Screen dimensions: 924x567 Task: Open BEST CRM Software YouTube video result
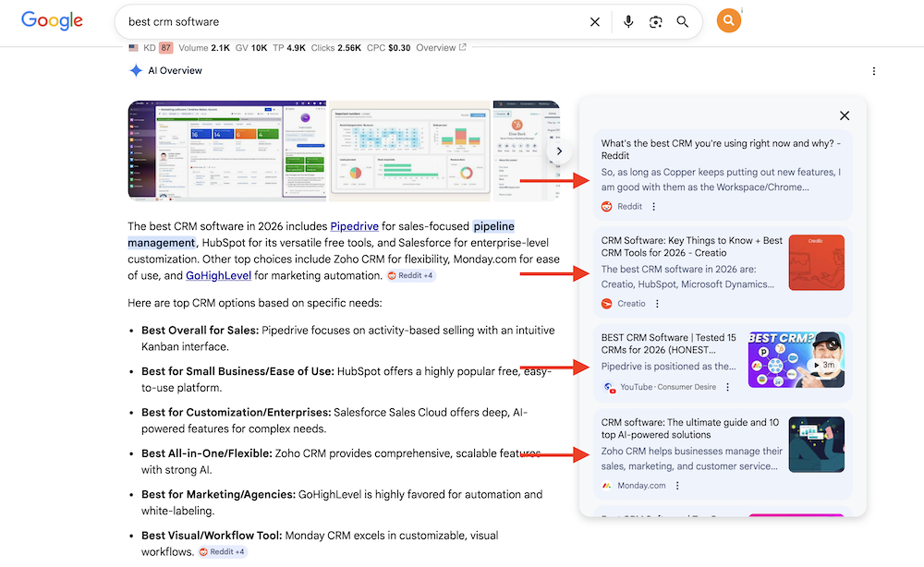pos(668,344)
